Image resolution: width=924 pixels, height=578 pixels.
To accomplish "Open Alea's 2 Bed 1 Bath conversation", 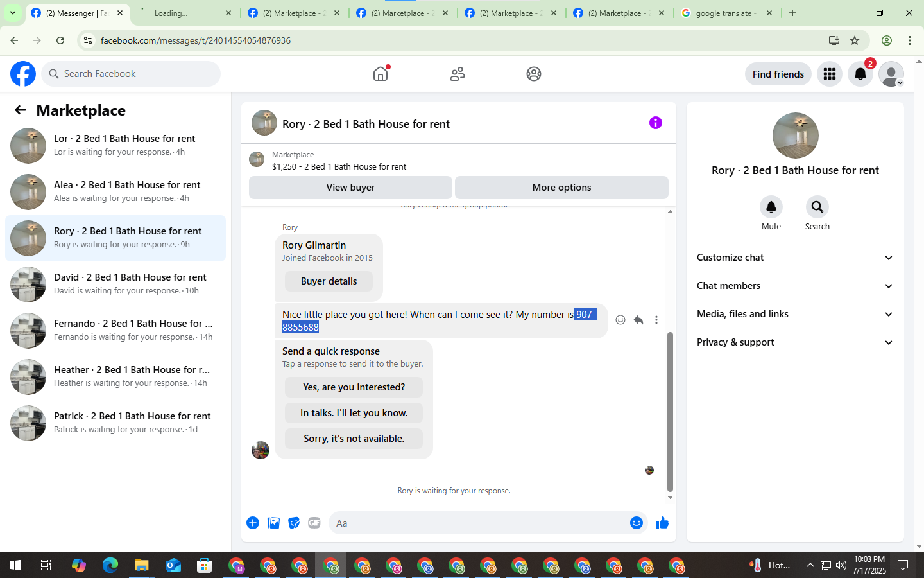I will tap(116, 192).
